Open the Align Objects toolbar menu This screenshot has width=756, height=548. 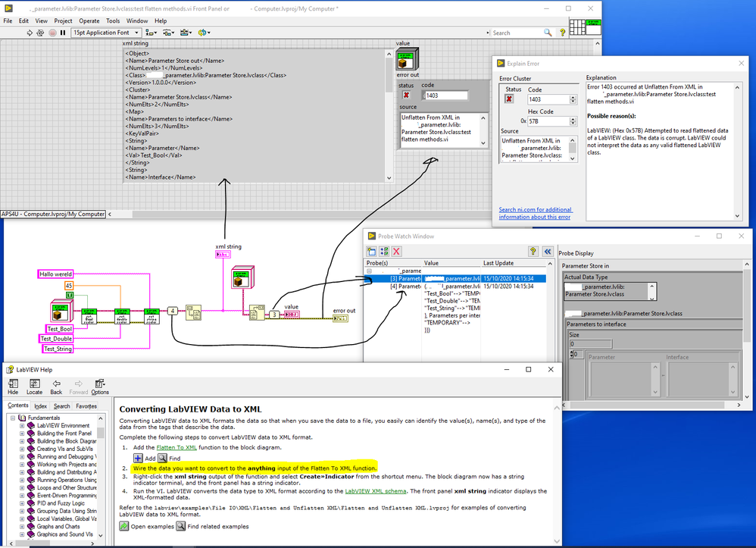point(151,33)
